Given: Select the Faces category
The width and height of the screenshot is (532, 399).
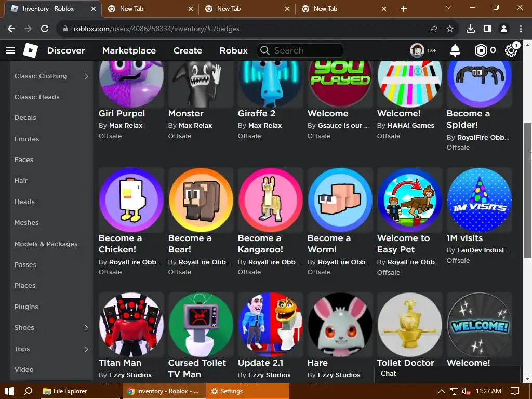Looking at the screenshot, I should [x=23, y=160].
